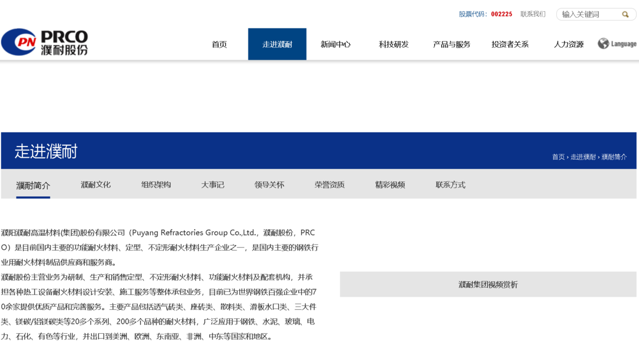The height and width of the screenshot is (364, 639).
Task: Click the 首页 breadcrumb link
Action: pyautogui.click(x=559, y=157)
